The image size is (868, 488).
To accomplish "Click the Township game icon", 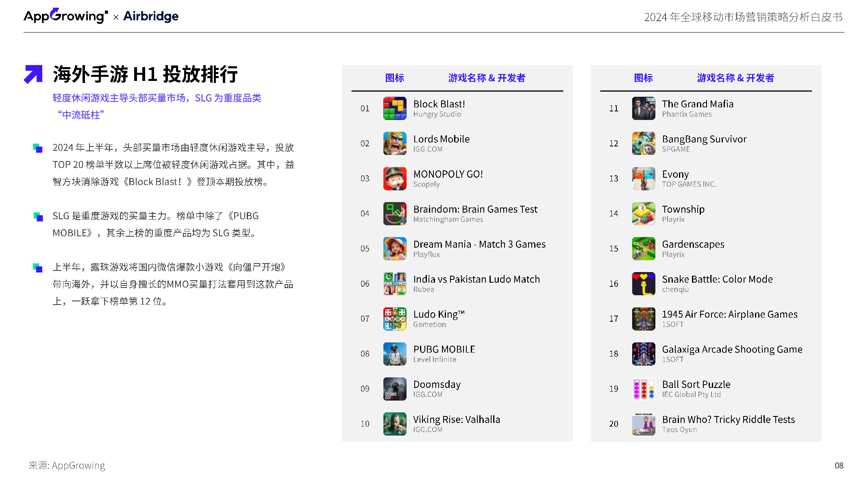I will [643, 213].
